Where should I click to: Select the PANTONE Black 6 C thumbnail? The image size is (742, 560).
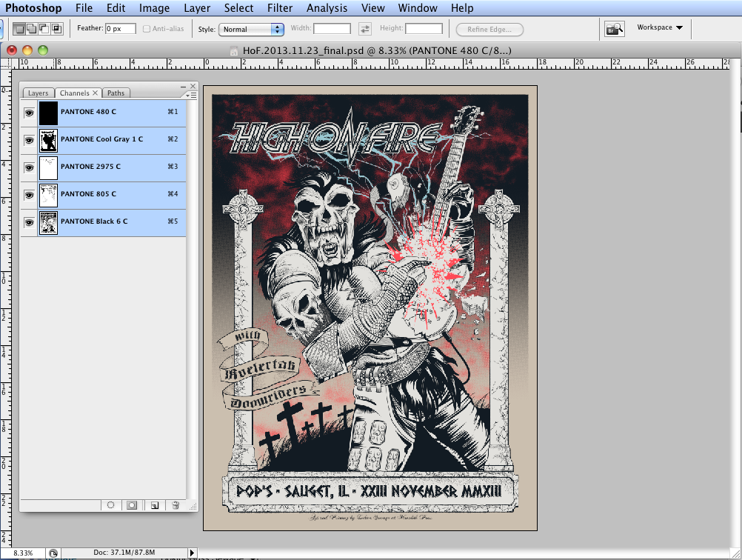(48, 223)
